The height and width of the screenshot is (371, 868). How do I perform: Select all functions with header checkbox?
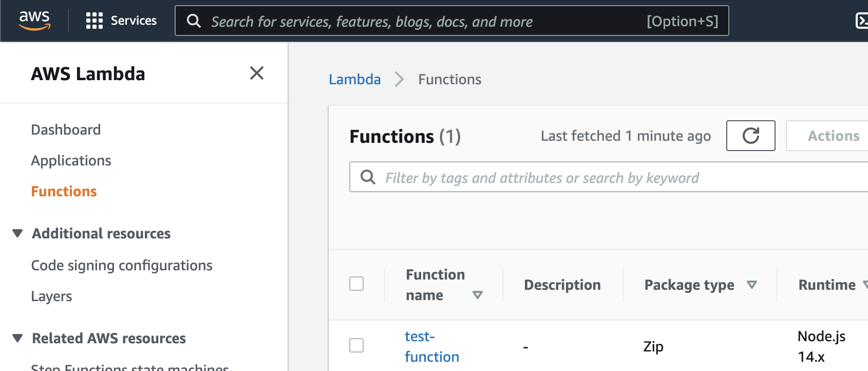click(x=356, y=284)
